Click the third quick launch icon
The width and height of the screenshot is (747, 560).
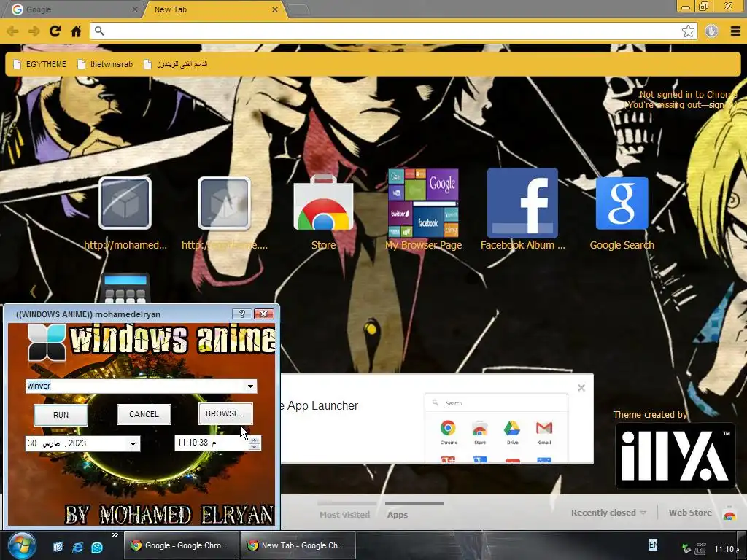pos(97,547)
